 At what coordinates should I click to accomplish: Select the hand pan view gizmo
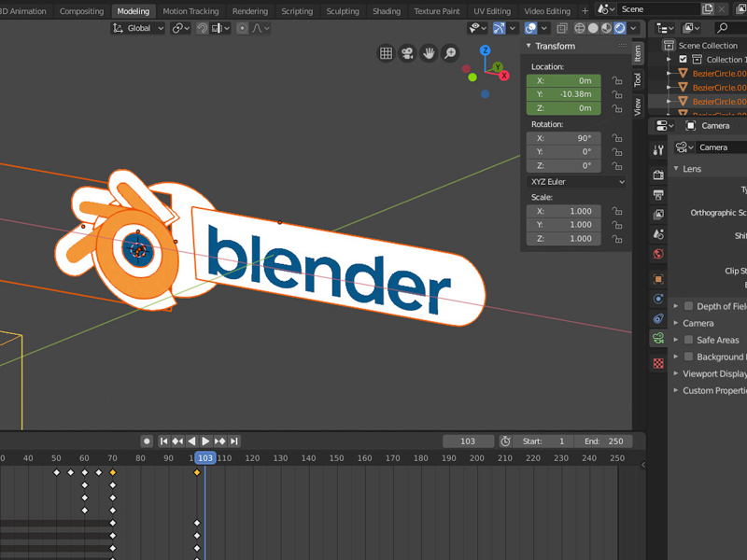pos(429,53)
